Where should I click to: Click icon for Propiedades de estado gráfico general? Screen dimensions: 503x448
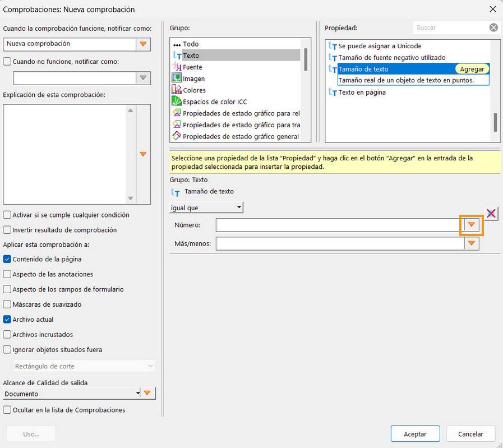pos(177,136)
